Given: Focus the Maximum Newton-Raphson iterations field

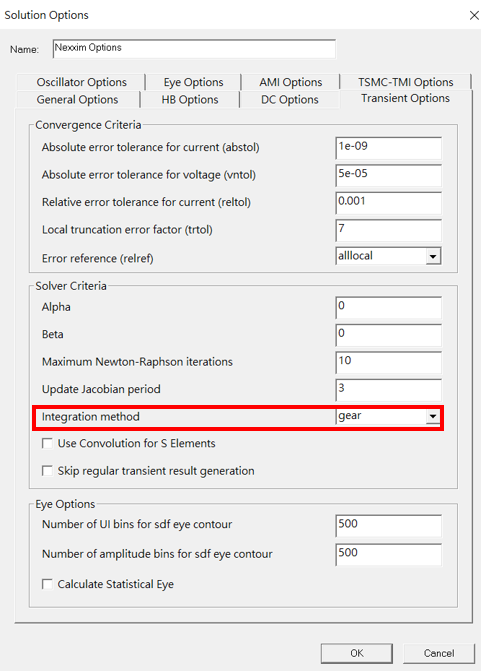Looking at the screenshot, I should coord(389,362).
